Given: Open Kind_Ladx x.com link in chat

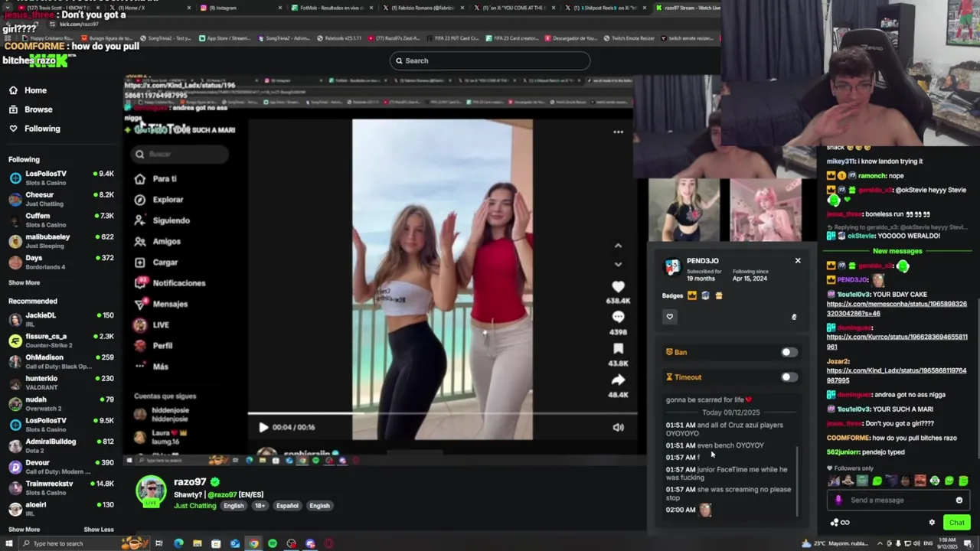Looking at the screenshot, I should (897, 375).
